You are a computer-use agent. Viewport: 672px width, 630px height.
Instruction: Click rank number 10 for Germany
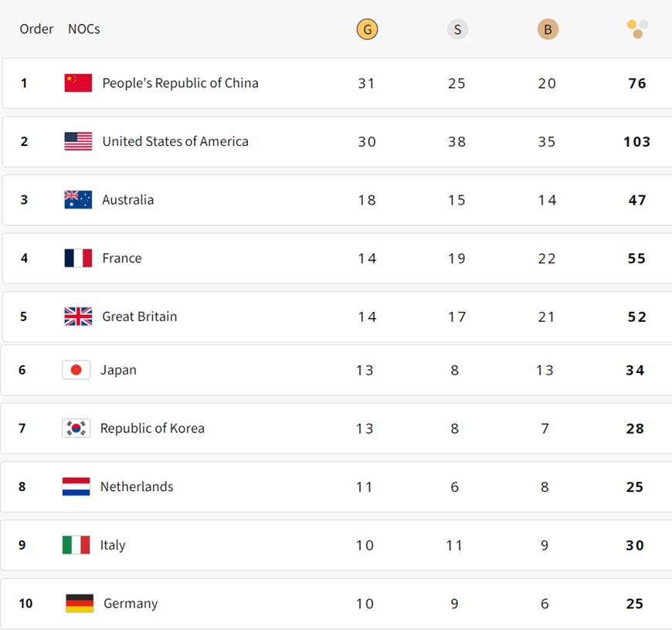tap(25, 604)
